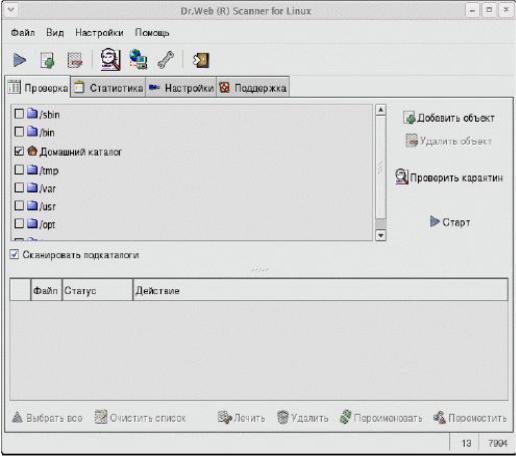Open the Помощь menu
Viewport: 516px width, 456px height.
[152, 33]
